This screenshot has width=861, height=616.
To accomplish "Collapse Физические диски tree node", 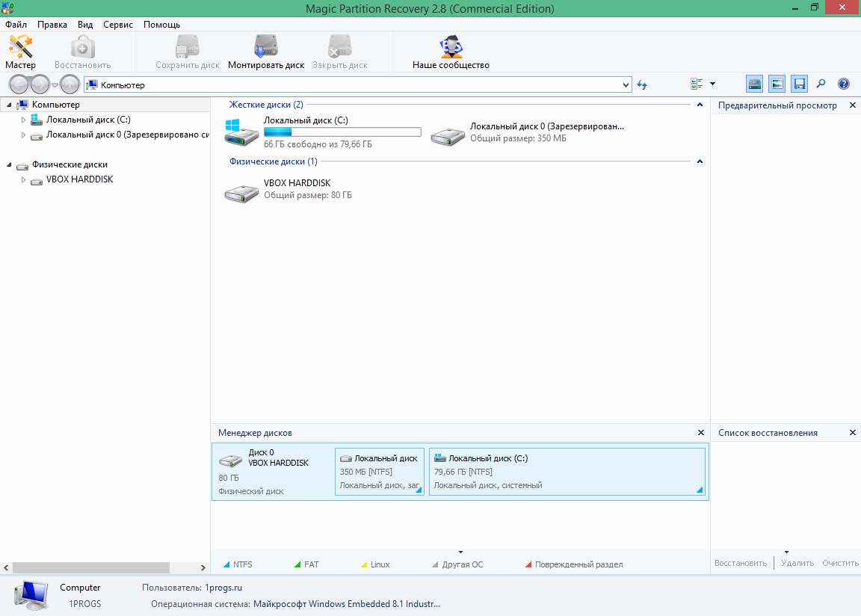I will [x=9, y=164].
